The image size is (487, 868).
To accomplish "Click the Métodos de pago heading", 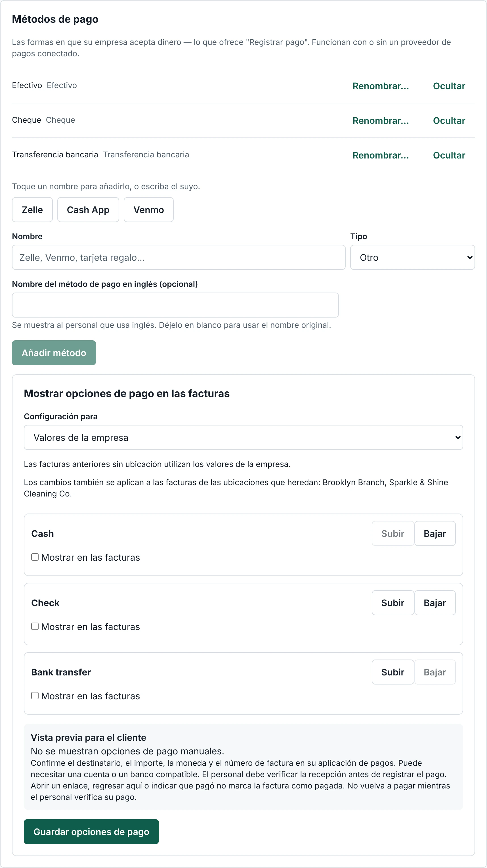I will coord(55,19).
